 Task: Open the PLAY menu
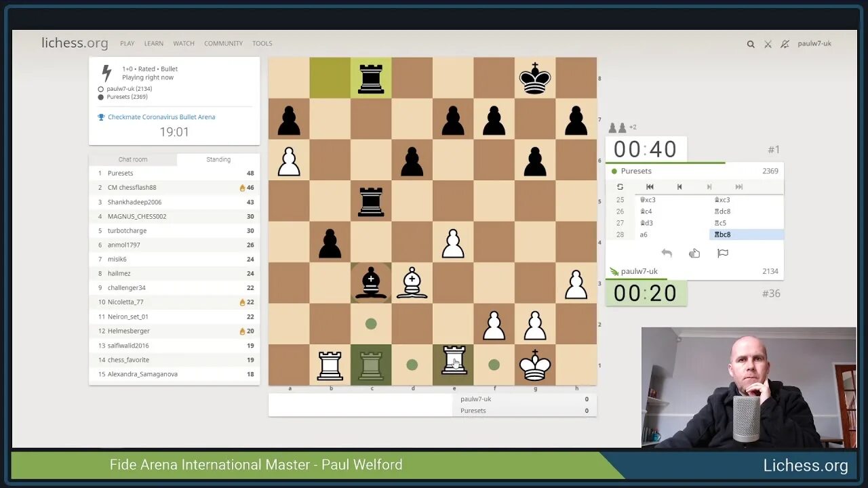pyautogui.click(x=127, y=43)
